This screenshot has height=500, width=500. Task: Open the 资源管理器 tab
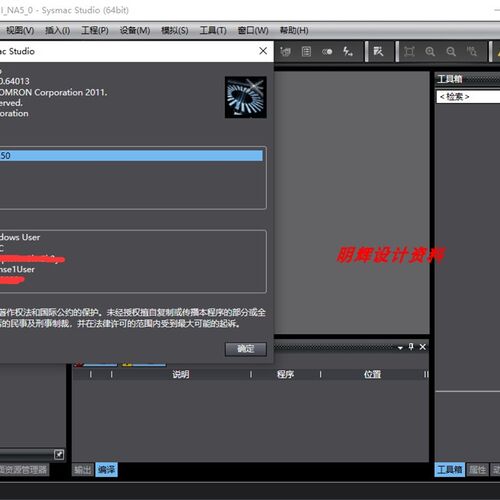pos(24,470)
